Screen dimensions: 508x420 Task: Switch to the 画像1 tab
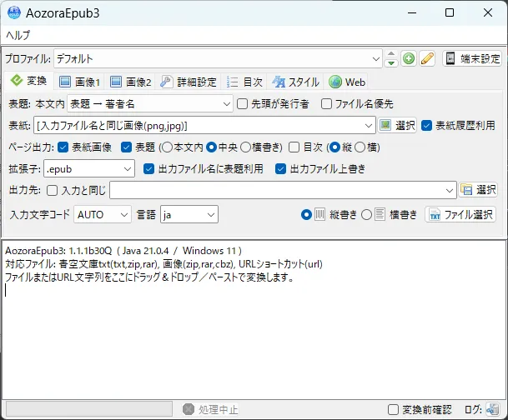click(x=79, y=82)
